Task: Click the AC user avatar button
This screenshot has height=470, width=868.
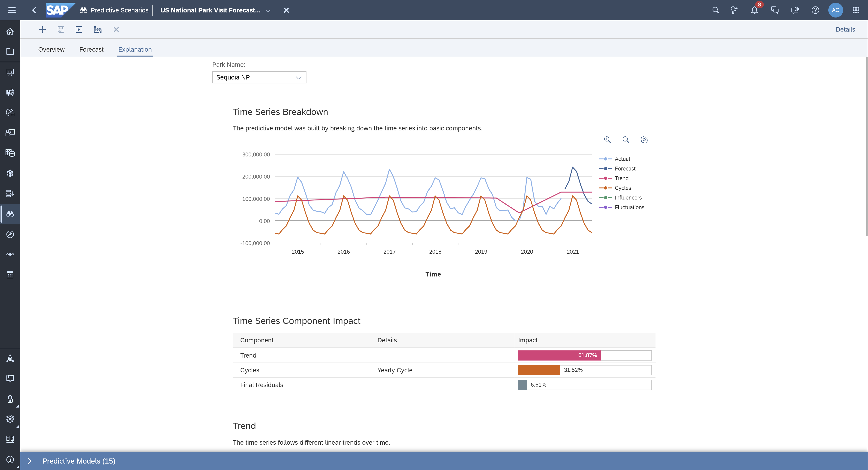Action: (x=835, y=10)
